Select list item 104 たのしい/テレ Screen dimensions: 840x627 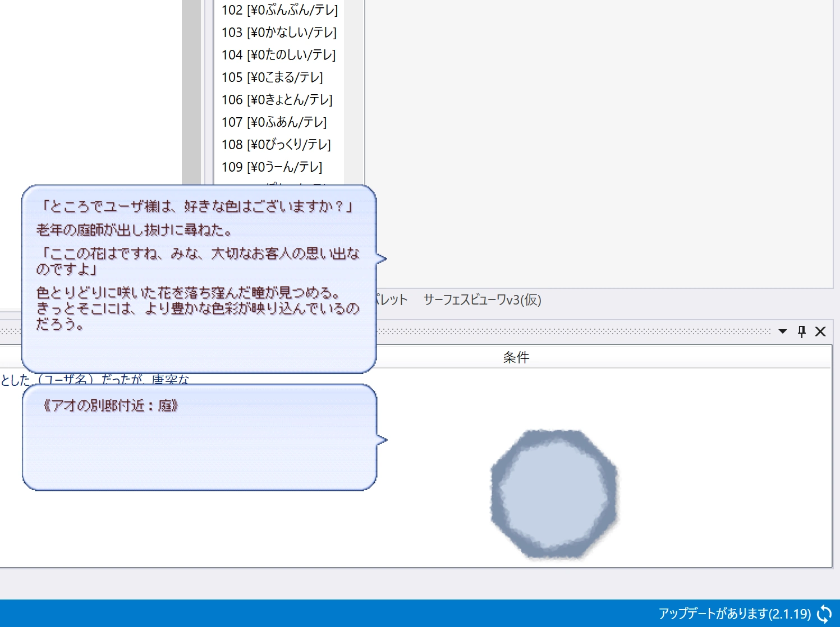(x=278, y=55)
